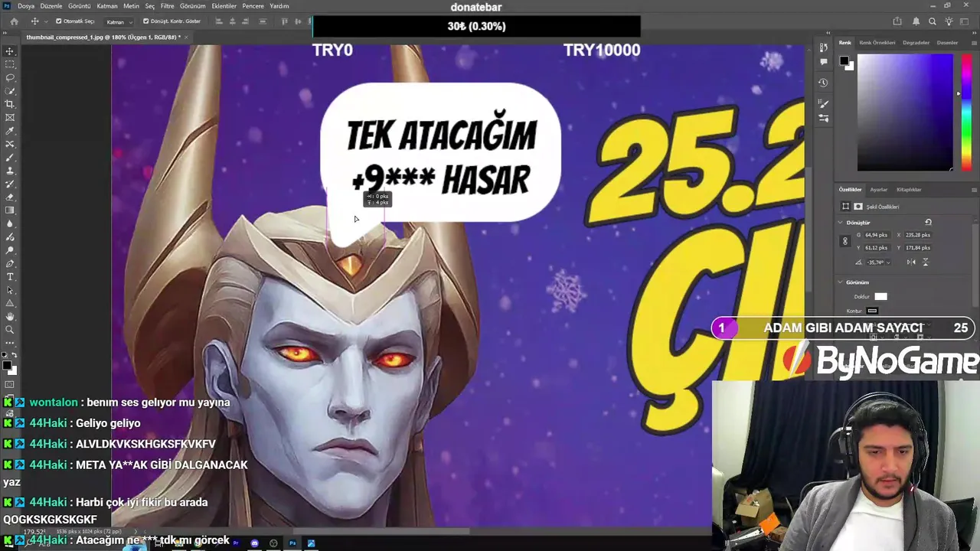Select the Clone Stamp tool

pos(10,171)
